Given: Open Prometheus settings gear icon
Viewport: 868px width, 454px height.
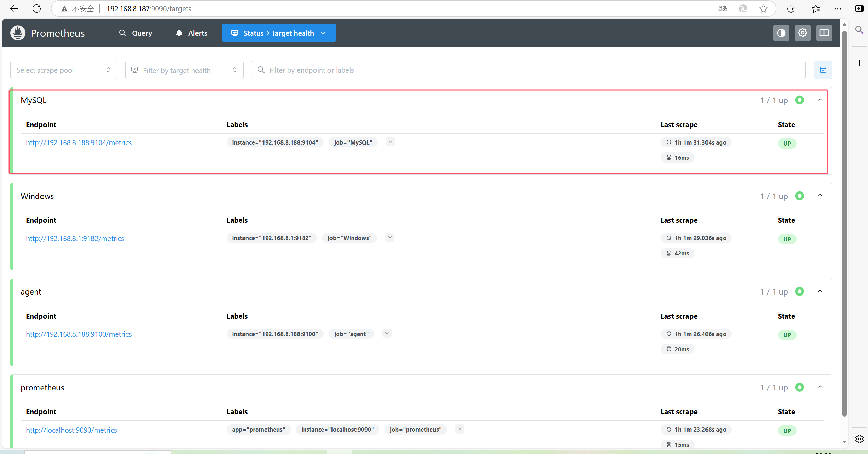Looking at the screenshot, I should pyautogui.click(x=802, y=33).
